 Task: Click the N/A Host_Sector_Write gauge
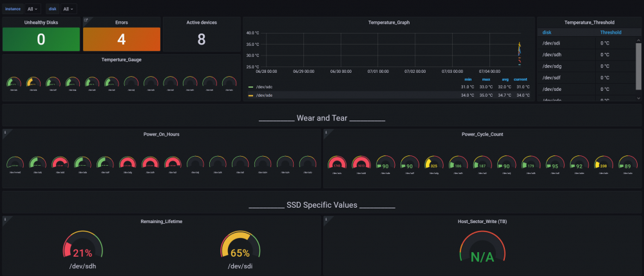[x=482, y=247]
